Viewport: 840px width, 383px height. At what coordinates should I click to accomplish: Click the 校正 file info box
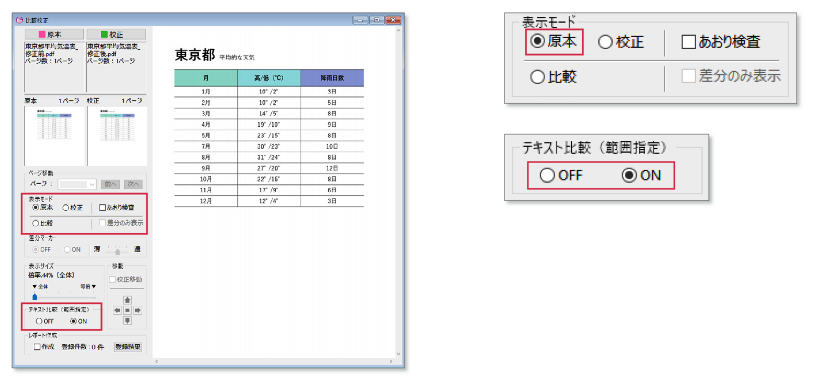(x=116, y=67)
